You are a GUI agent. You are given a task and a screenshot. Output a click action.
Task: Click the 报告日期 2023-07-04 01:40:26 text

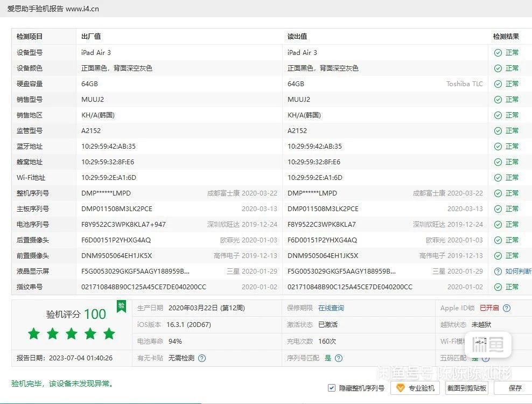(65, 358)
